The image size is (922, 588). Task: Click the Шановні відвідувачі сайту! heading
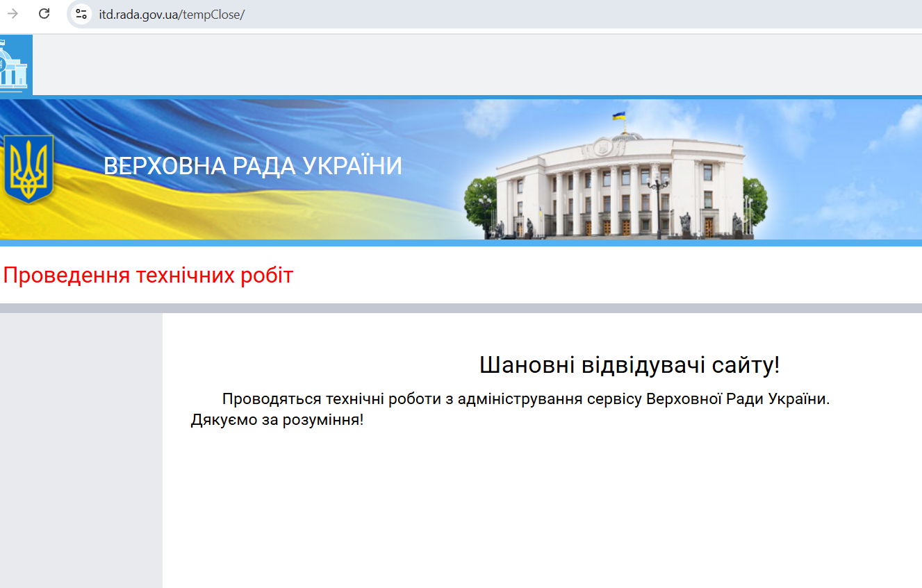point(629,365)
